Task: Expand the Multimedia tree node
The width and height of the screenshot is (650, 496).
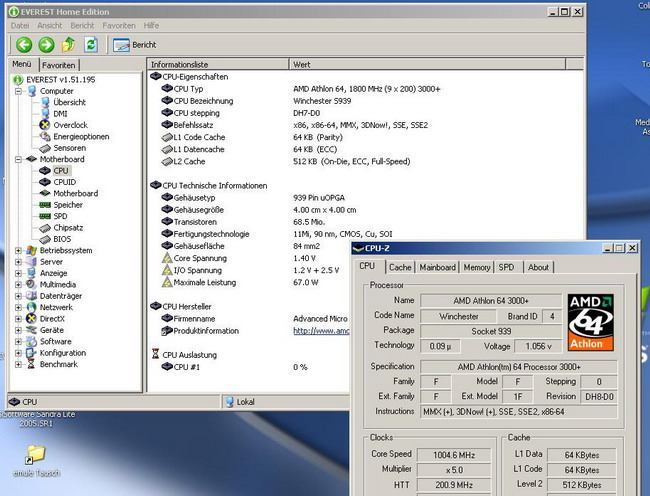Action: tap(18, 285)
